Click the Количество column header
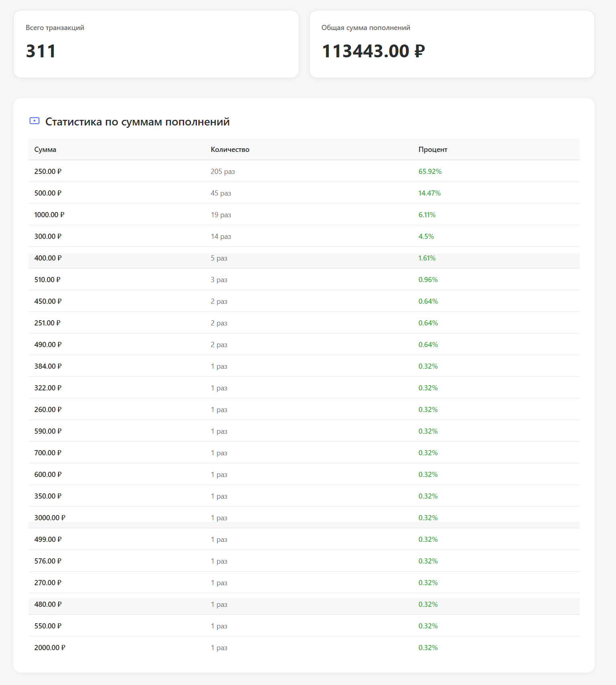The height and width of the screenshot is (685, 616). click(x=230, y=150)
